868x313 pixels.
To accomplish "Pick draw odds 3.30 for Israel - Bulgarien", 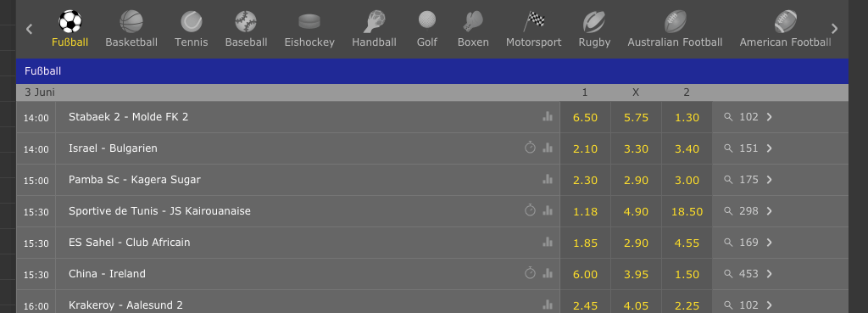I will (x=636, y=148).
